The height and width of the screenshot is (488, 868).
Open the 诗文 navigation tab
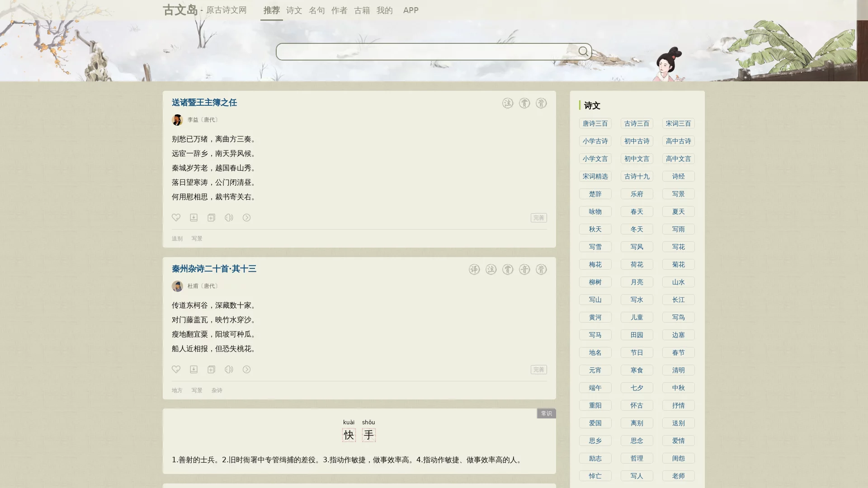[294, 10]
